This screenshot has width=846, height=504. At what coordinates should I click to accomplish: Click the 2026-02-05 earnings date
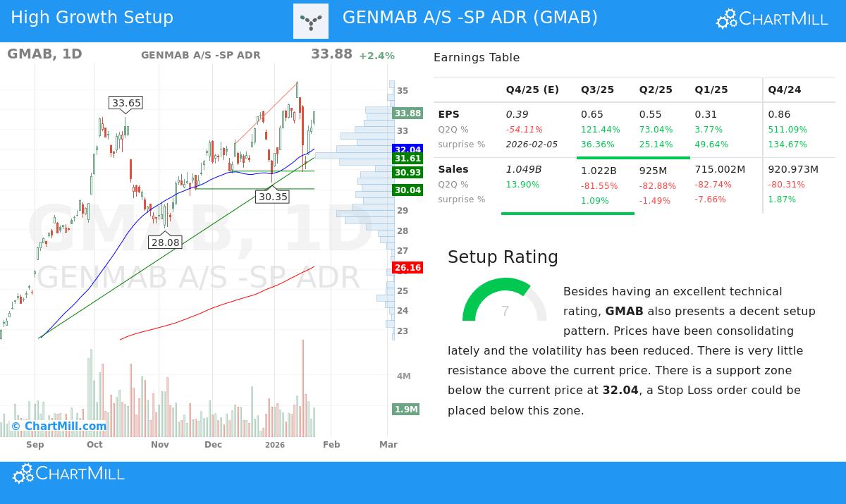tap(532, 144)
